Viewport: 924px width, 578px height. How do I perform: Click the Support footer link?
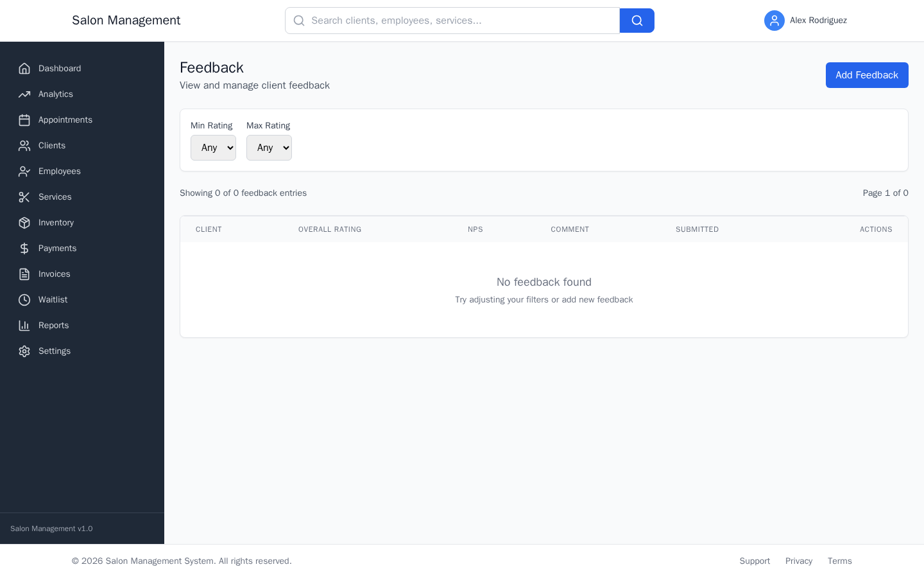pyautogui.click(x=755, y=561)
